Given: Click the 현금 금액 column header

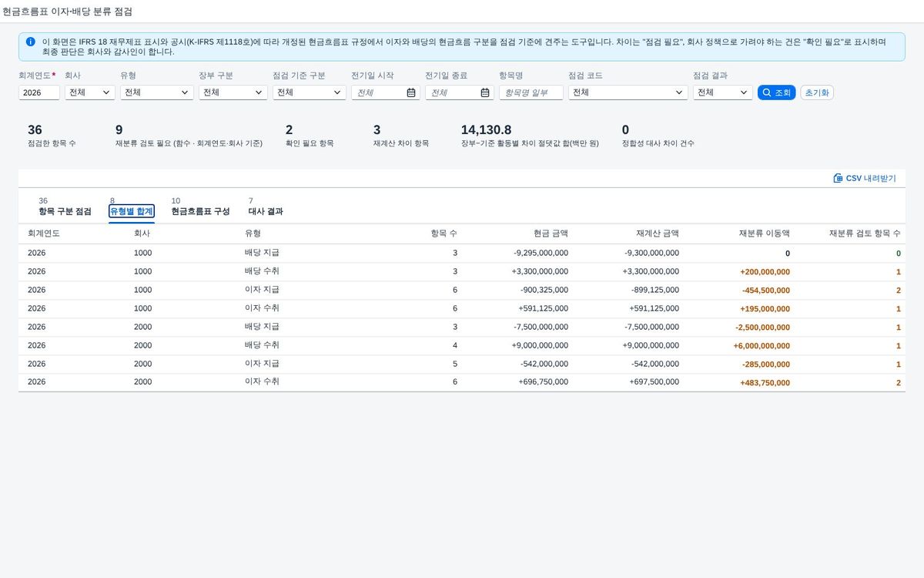Looking at the screenshot, I should (551, 233).
